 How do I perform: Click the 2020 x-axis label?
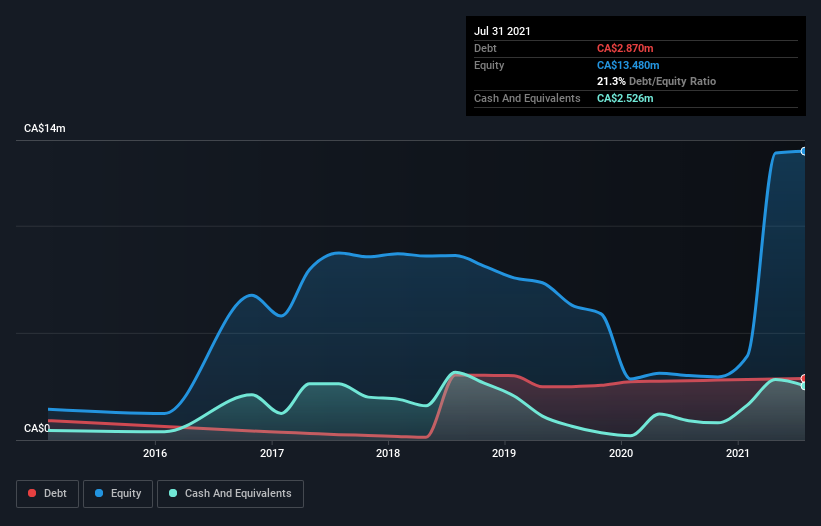(621, 453)
